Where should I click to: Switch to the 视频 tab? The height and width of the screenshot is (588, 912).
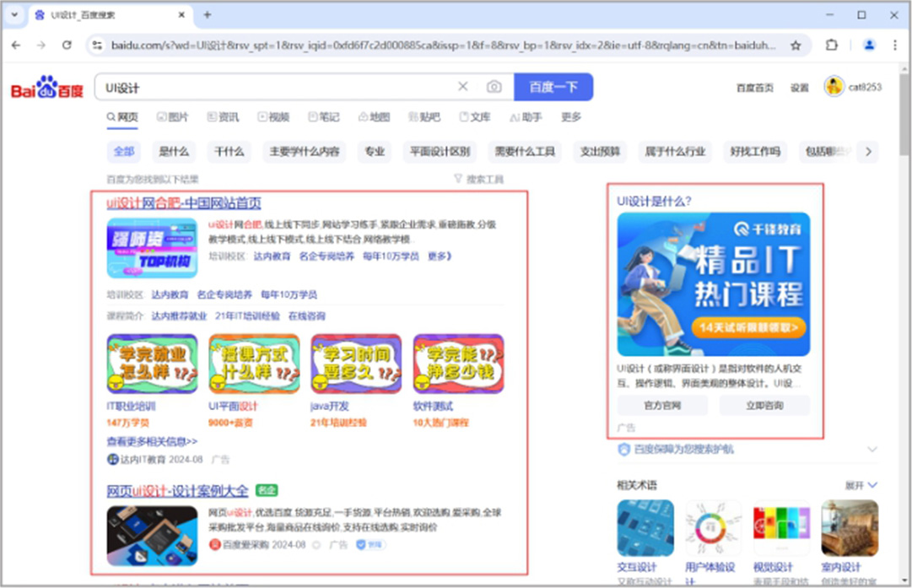274,117
